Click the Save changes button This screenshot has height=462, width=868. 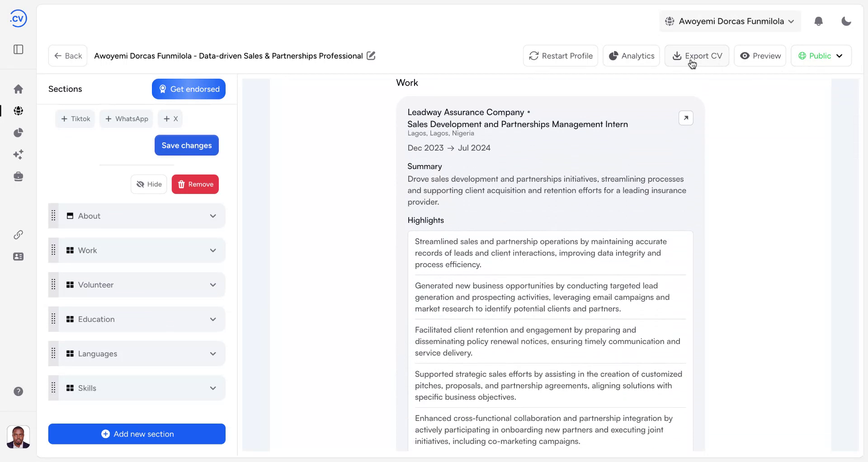[186, 145]
